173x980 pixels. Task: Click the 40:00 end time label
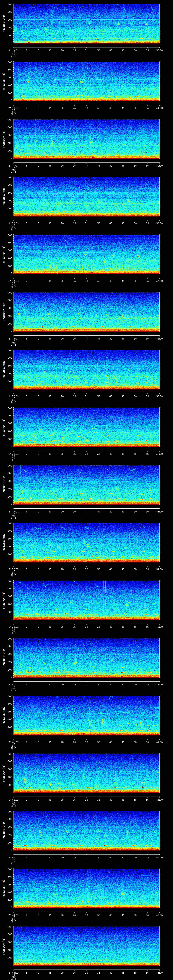(160, 627)
